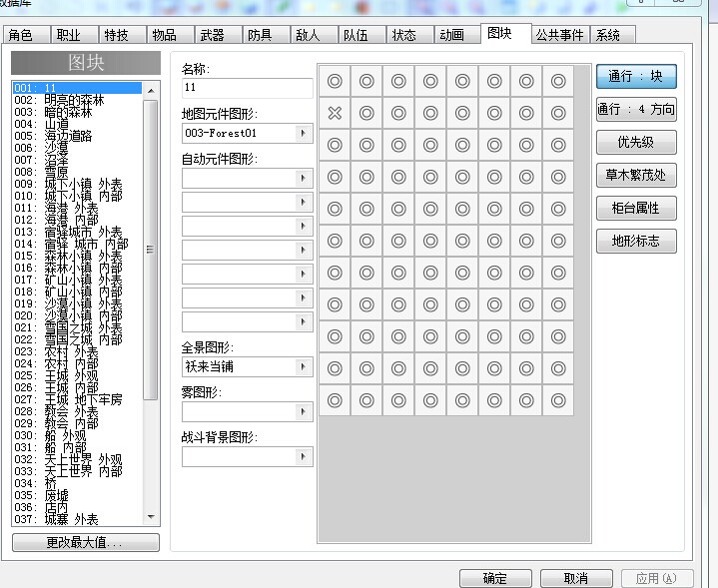Select list item 002: 明亮的森林
718x588 pixels.
pos(77,100)
